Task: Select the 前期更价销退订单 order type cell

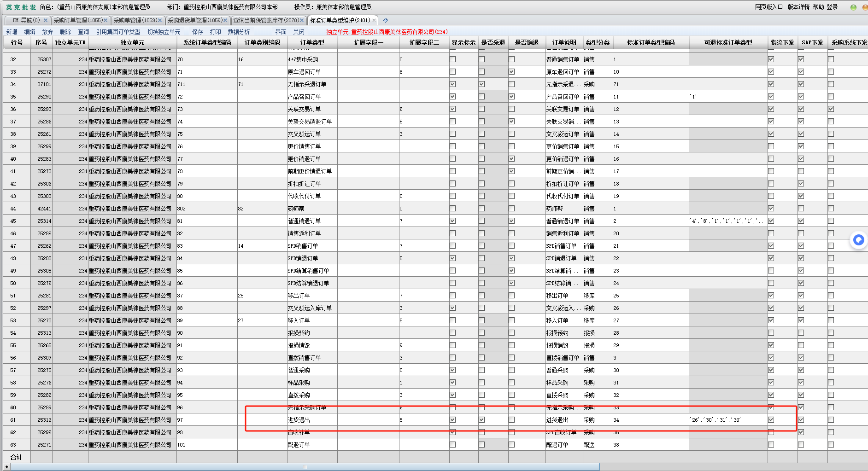Action: (x=312, y=171)
